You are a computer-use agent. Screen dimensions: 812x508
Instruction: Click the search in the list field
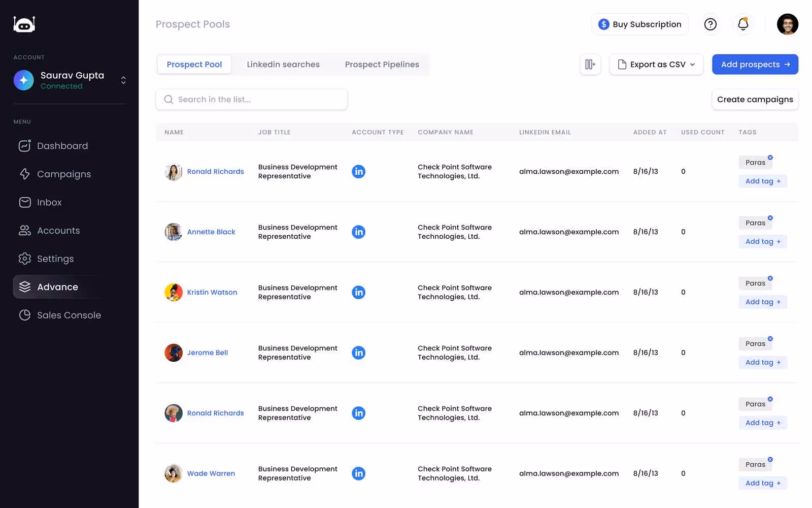pyautogui.click(x=251, y=99)
